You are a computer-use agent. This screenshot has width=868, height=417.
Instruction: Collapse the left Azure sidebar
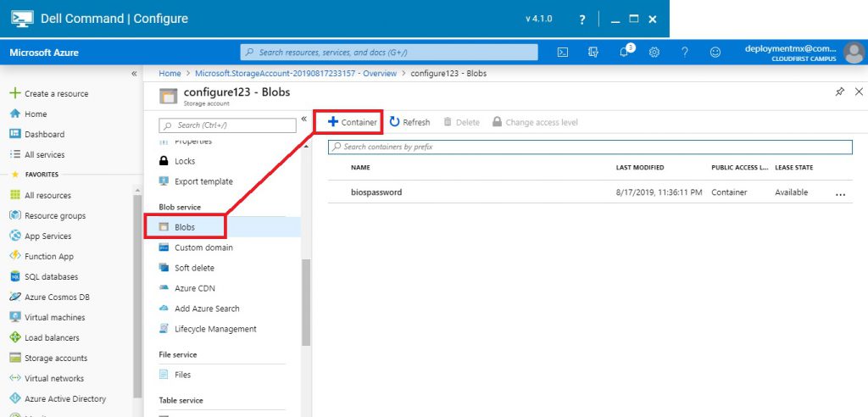(x=134, y=74)
